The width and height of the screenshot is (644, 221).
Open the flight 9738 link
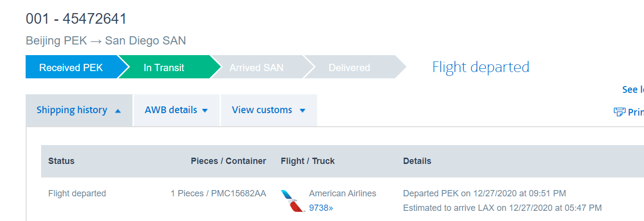(x=321, y=208)
